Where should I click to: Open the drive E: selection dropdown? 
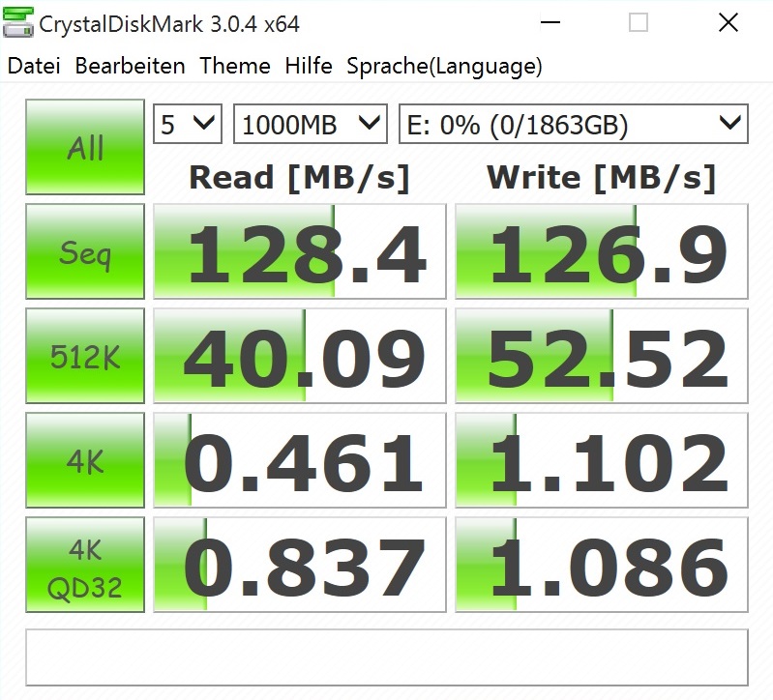point(573,124)
